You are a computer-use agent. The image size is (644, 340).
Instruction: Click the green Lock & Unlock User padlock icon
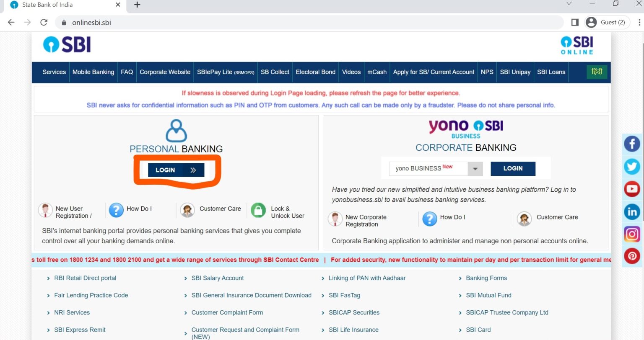(x=258, y=210)
